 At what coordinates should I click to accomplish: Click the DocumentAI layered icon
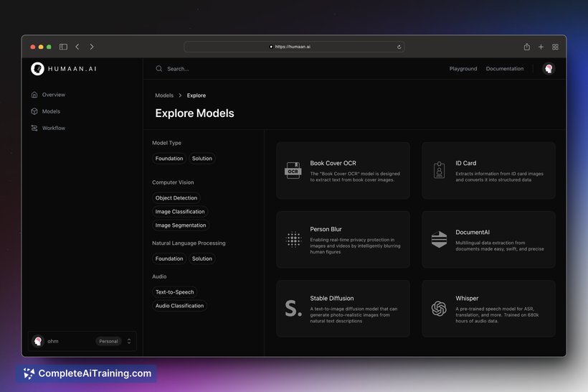(x=439, y=239)
